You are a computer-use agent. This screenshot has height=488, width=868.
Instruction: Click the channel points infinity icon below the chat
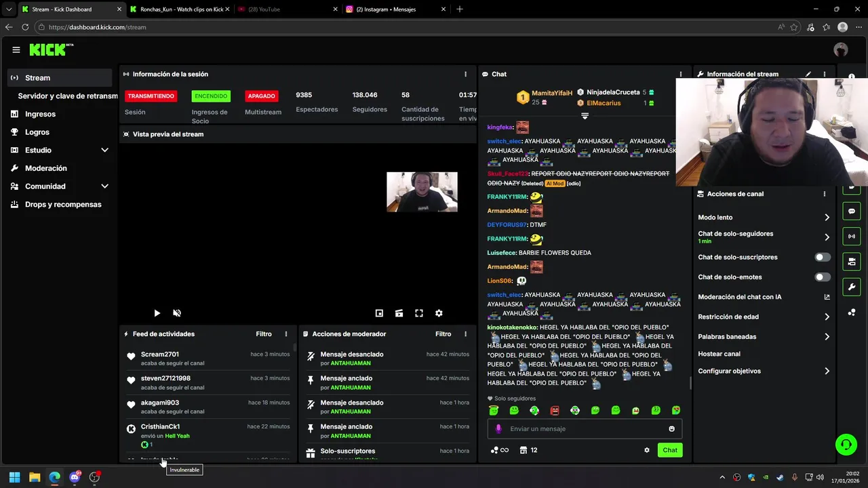pyautogui.click(x=499, y=450)
